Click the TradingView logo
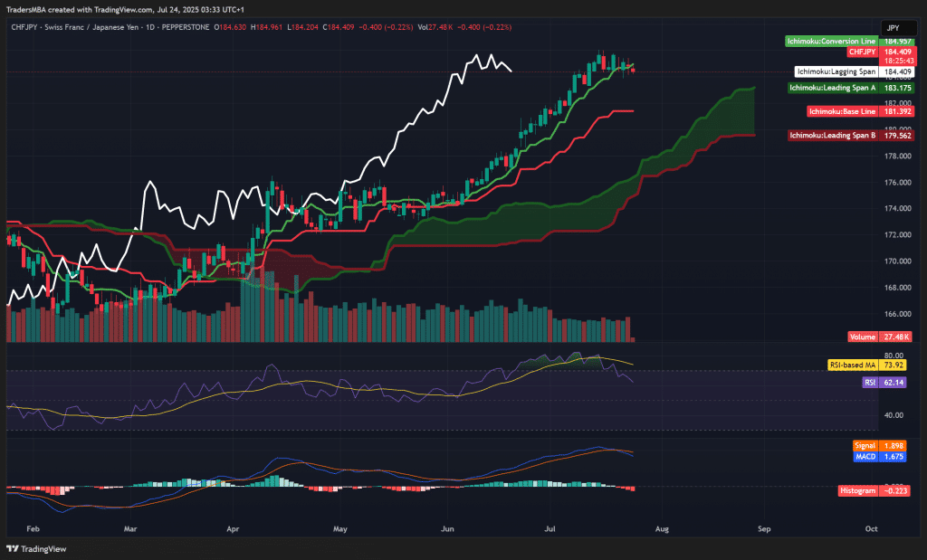 pyautogui.click(x=34, y=546)
